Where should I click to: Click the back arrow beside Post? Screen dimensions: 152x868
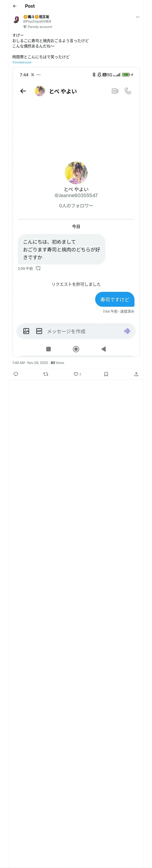click(14, 6)
